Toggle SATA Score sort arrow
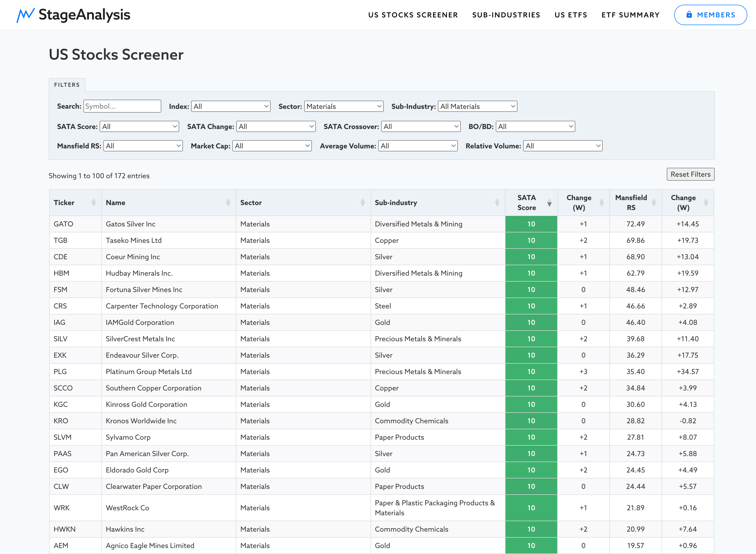The height and width of the screenshot is (554, 756). 549,203
